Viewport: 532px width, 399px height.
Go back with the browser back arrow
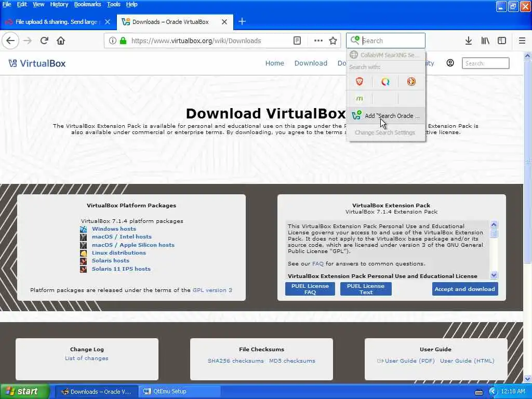click(x=10, y=41)
